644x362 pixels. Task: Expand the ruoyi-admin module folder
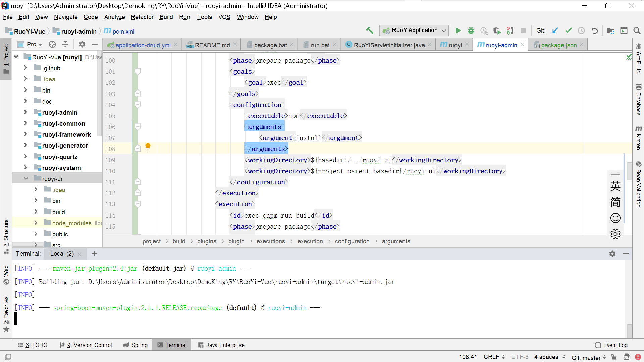[x=26, y=112]
